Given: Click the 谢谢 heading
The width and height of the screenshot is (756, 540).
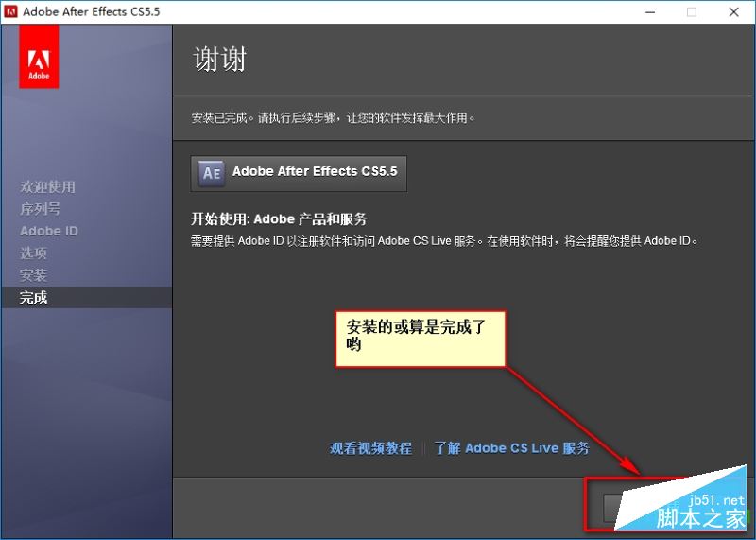Looking at the screenshot, I should click(220, 60).
